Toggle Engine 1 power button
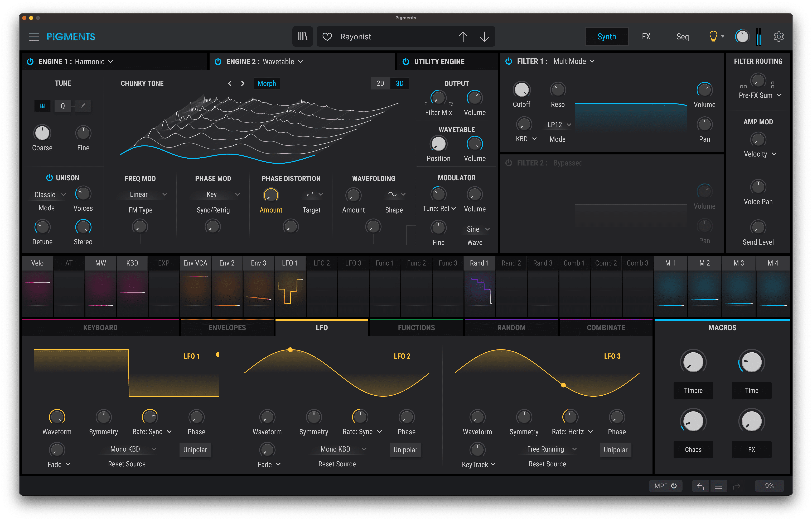Screen dimensions: 812x521 click(30, 61)
